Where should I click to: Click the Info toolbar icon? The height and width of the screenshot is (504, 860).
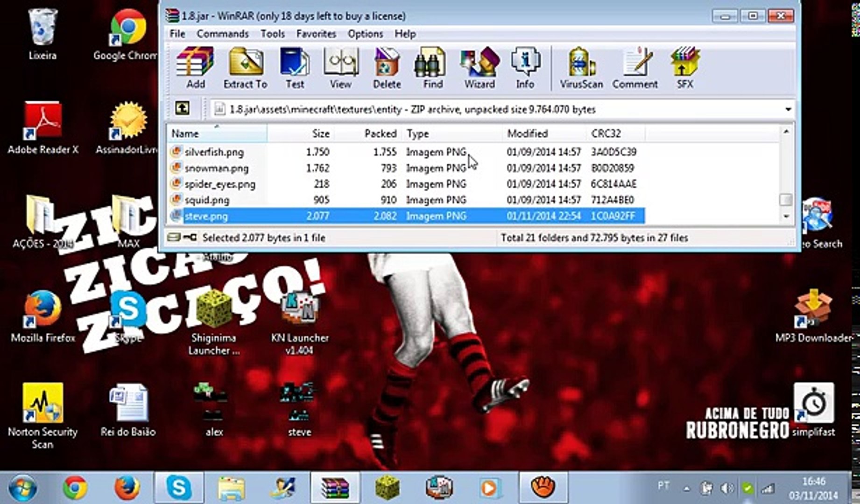525,68
